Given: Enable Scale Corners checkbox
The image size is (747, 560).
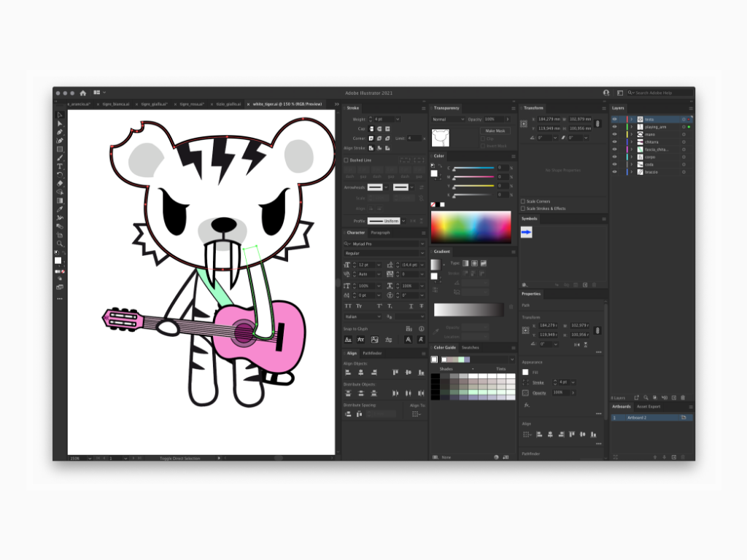Looking at the screenshot, I should [523, 201].
